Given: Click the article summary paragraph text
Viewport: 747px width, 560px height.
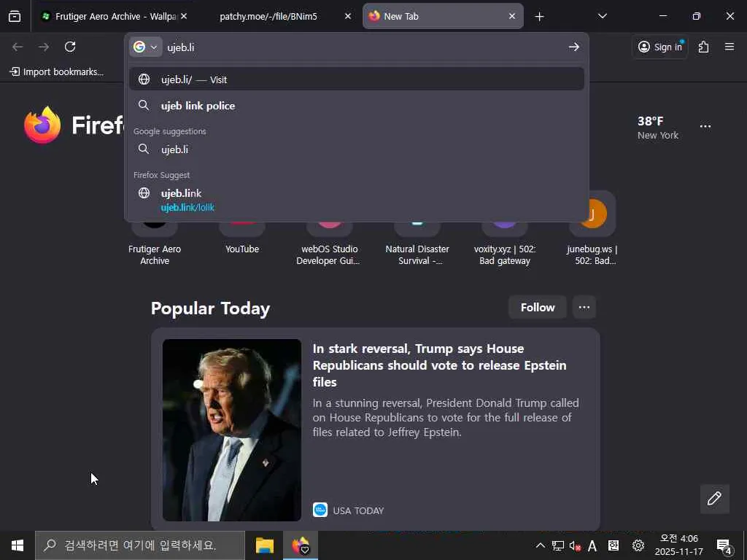Looking at the screenshot, I should pyautogui.click(x=446, y=417).
